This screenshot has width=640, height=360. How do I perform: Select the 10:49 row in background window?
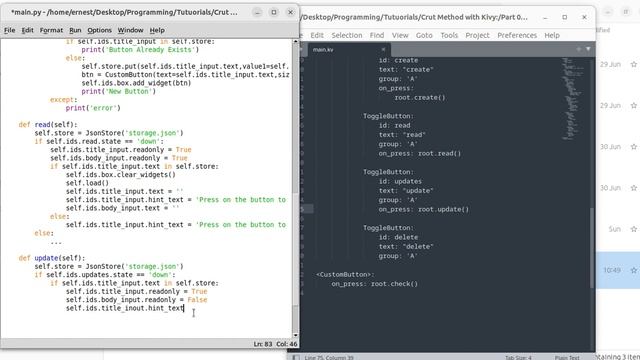point(618,270)
